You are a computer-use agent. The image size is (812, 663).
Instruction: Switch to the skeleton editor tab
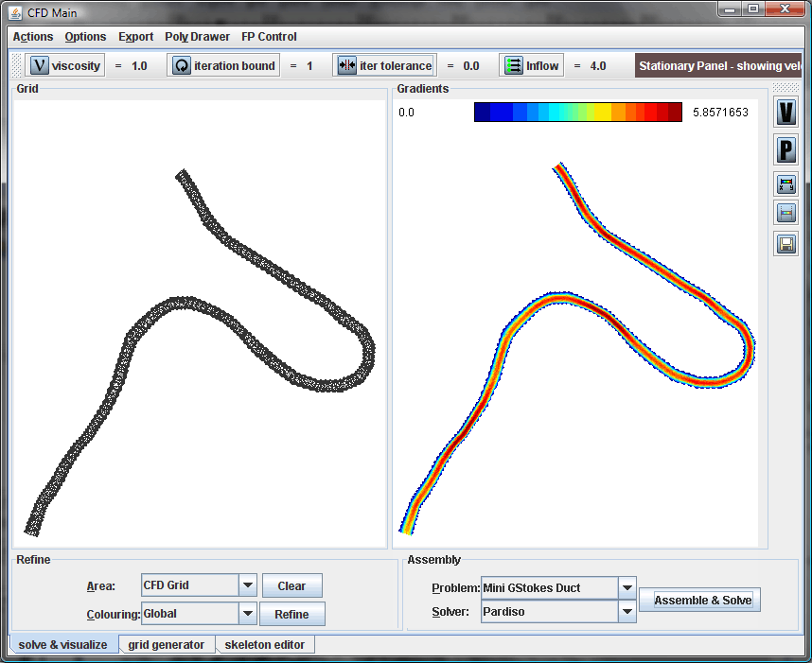(265, 645)
